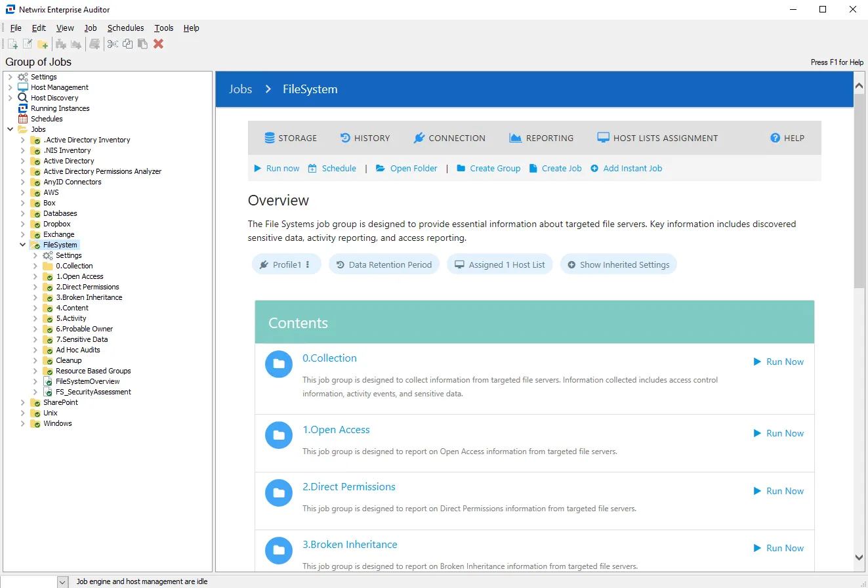The width and height of the screenshot is (868, 588).
Task: Click the Running Instances icon in tree
Action: pyautogui.click(x=23, y=108)
